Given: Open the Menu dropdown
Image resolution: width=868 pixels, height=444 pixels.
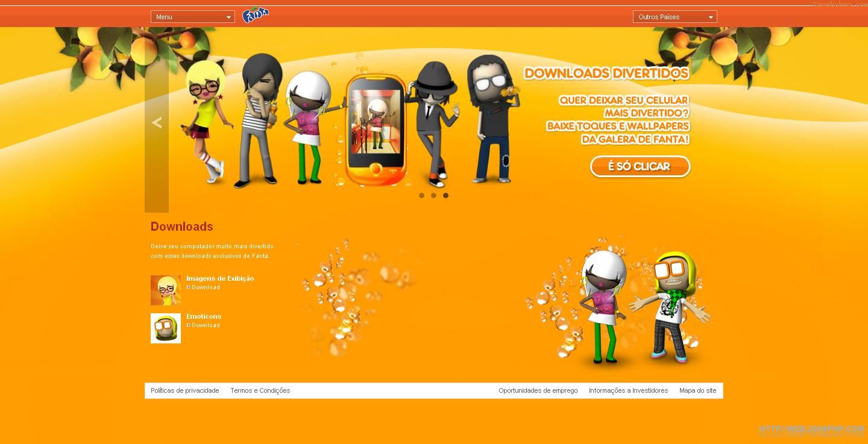Looking at the screenshot, I should (193, 17).
